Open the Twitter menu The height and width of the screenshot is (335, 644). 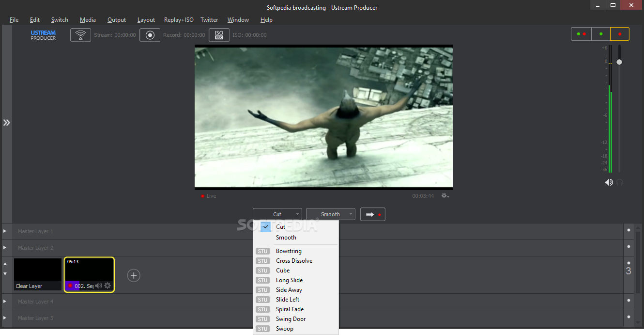point(209,20)
